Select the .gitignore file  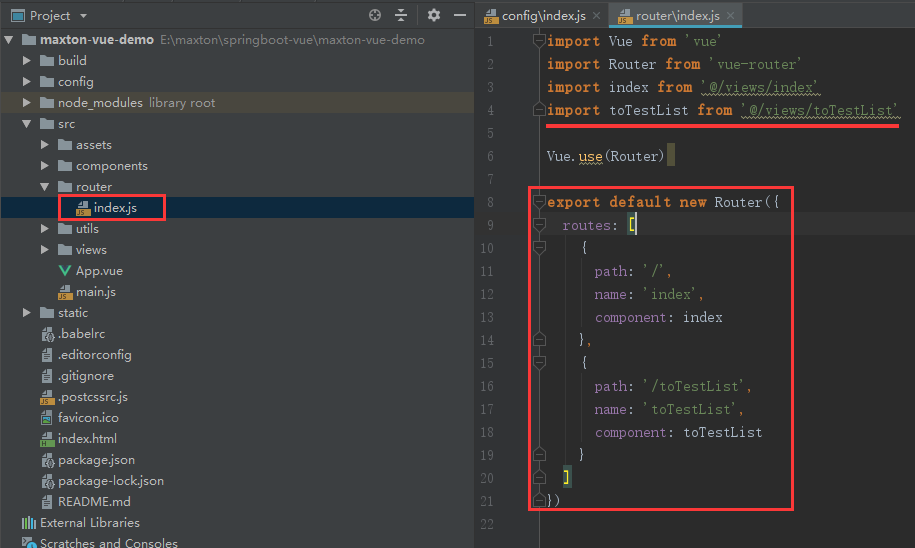[x=86, y=376]
